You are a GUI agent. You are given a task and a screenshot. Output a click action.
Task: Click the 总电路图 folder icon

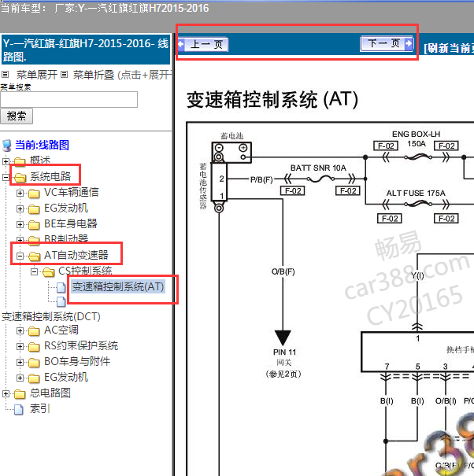pos(20,394)
